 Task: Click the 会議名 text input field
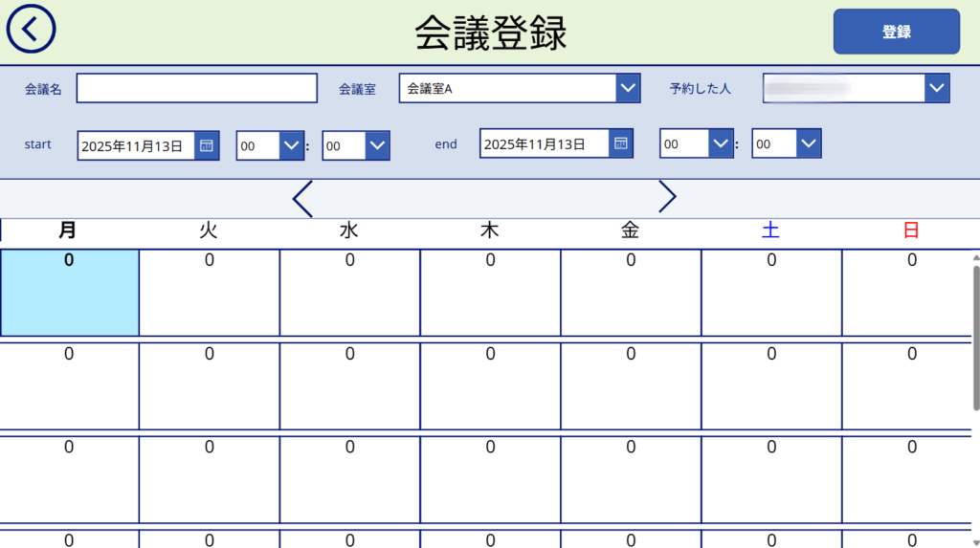click(x=196, y=88)
